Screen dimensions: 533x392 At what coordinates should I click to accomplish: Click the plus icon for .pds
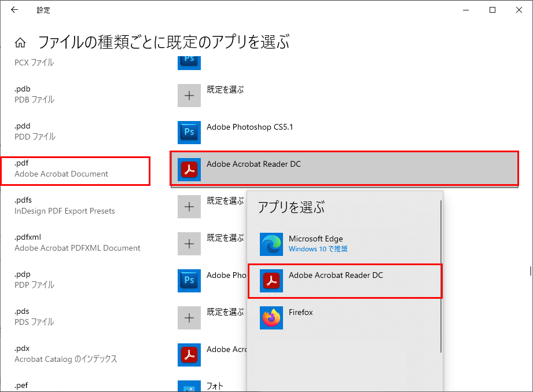[x=189, y=318]
